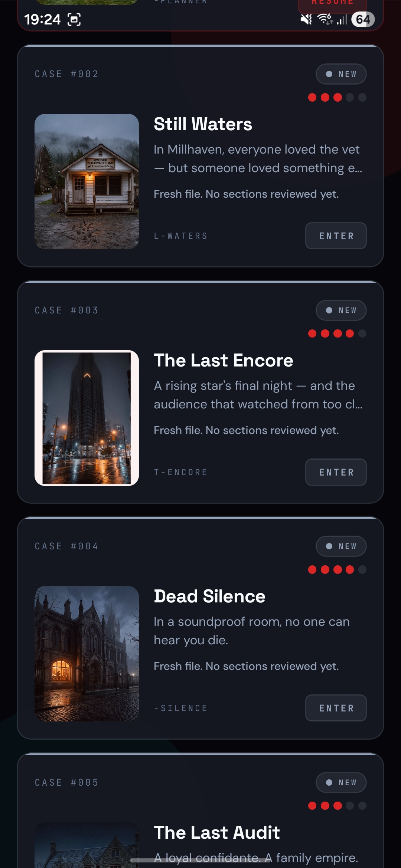The width and height of the screenshot is (401, 868).
Task: Tap difficulty dots on Still Waters card
Action: (x=337, y=98)
